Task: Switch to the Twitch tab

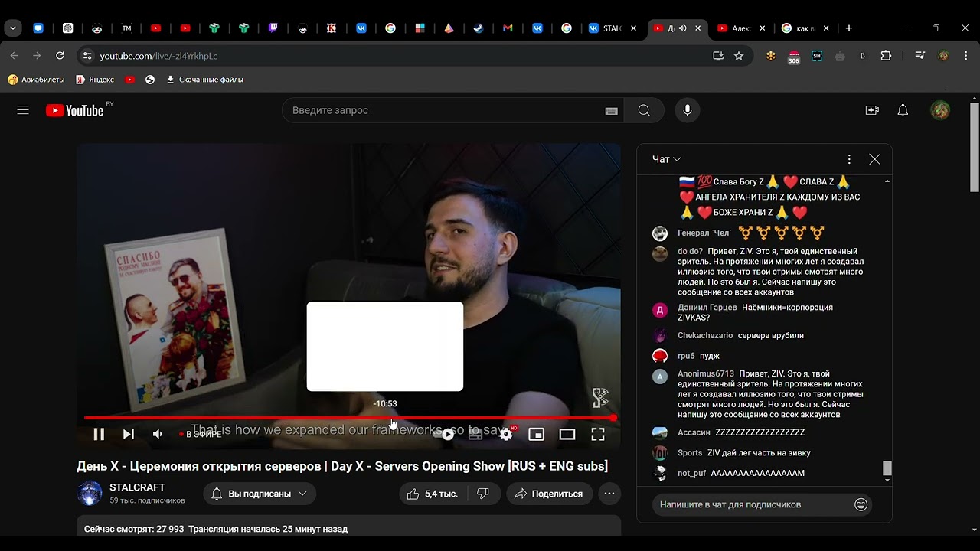Action: 273,28
